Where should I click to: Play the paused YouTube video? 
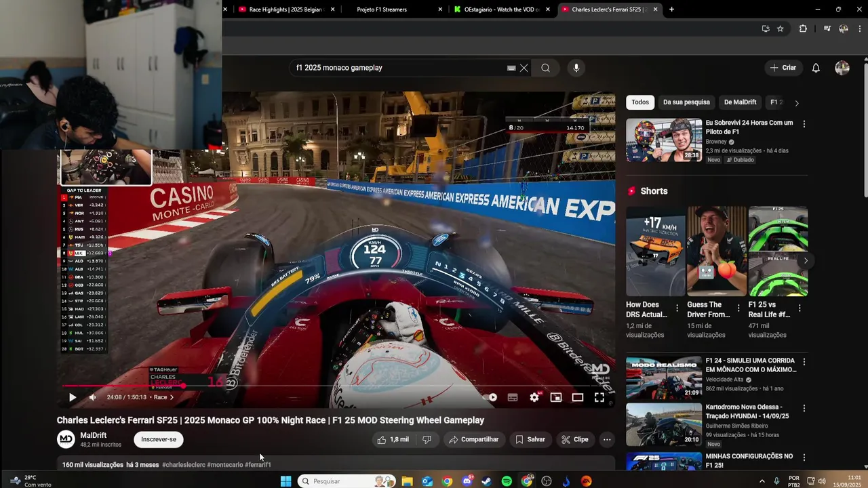click(72, 397)
